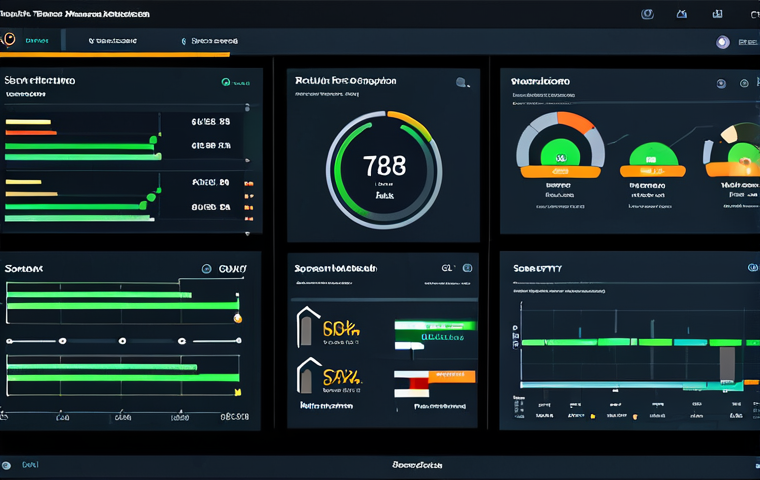Switch to the second navigation tab

[x=112, y=41]
